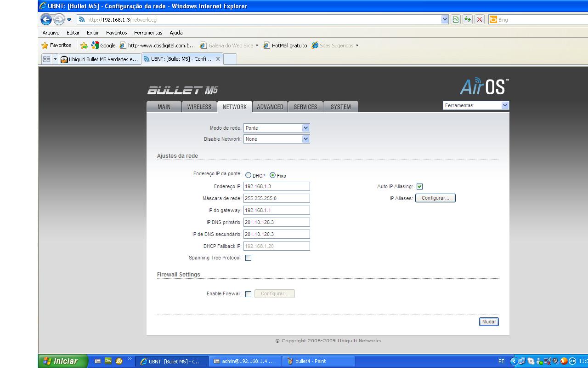The image size is (588, 368).
Task: Open the tab list dropdown arrow
Action: 55,59
